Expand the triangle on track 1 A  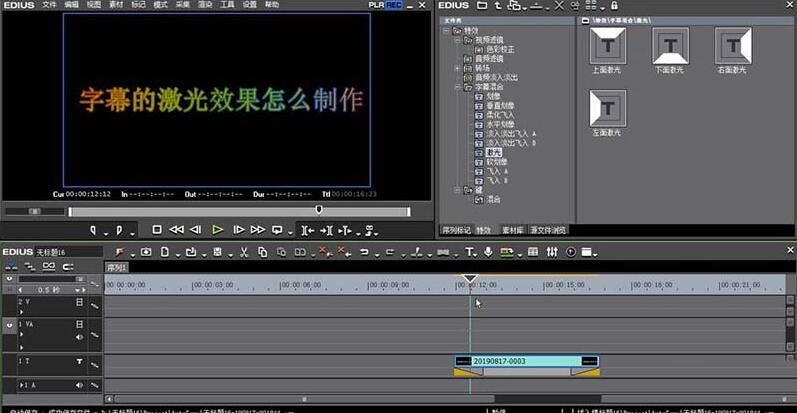click(x=21, y=385)
